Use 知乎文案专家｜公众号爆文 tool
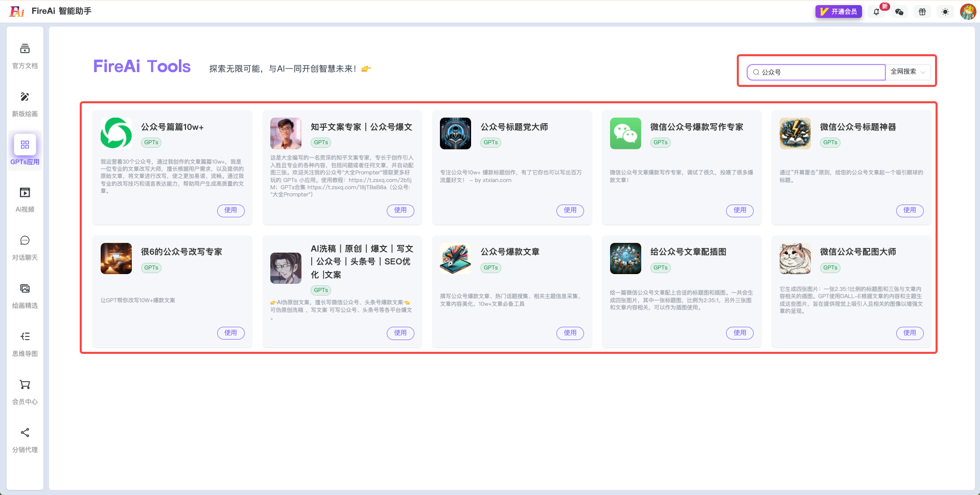The height and width of the screenshot is (495, 980). [x=401, y=210]
